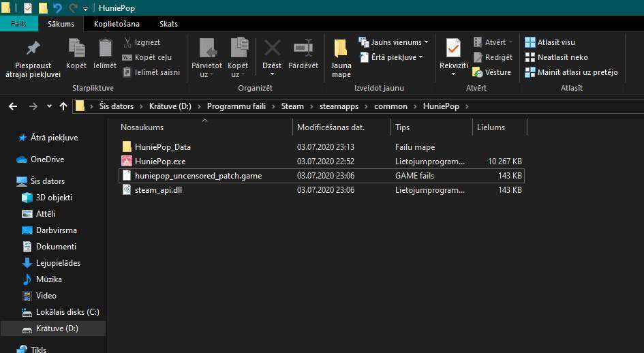The image size is (644, 353).
Task: Click Rediģēt edit button
Action: [493, 57]
